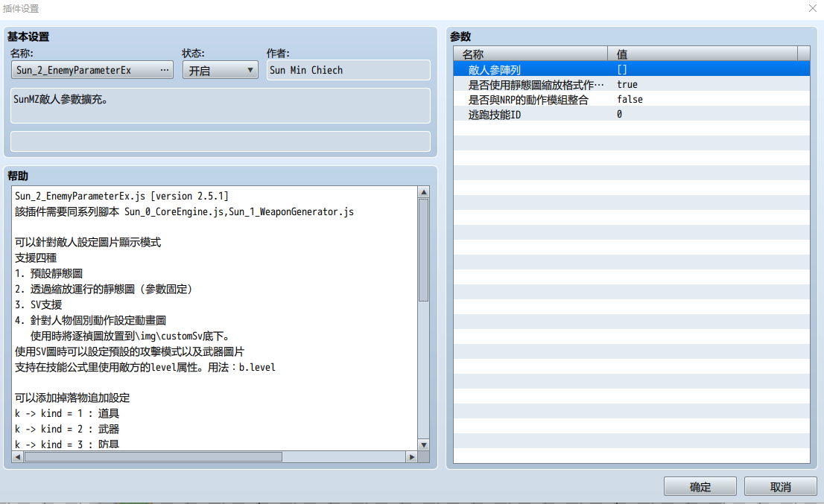Open plugin name browse ellipsis button
Viewport: 824px width, 504px height.
165,70
